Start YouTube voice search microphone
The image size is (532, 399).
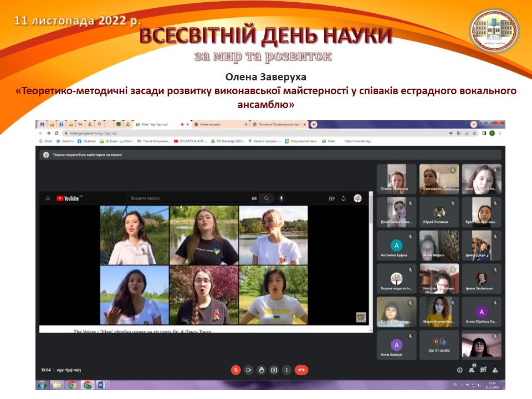(x=282, y=198)
